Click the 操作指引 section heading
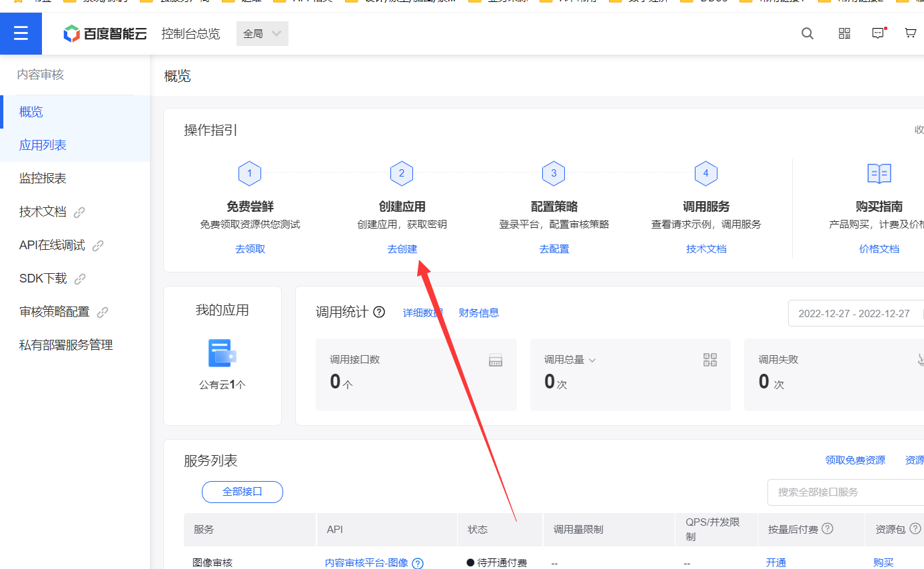924x569 pixels. [x=211, y=131]
